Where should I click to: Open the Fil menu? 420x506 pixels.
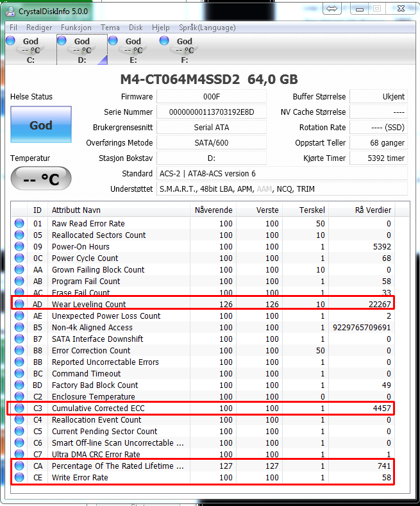pos(13,28)
